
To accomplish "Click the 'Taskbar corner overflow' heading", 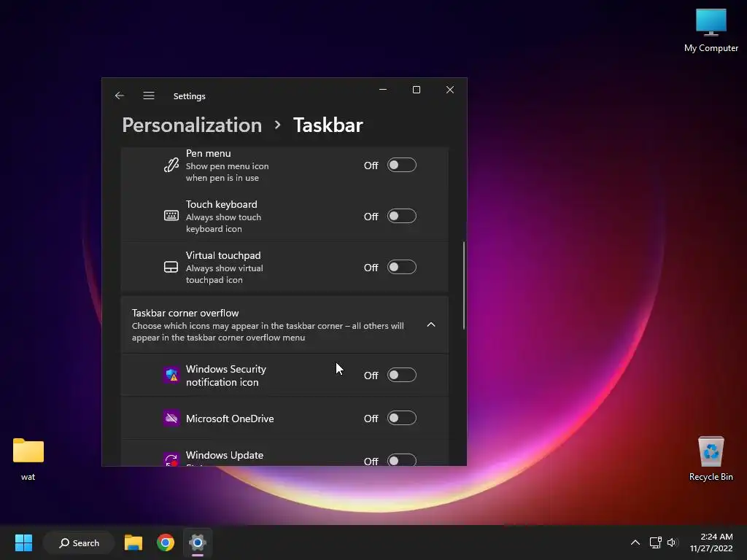I will (x=185, y=313).
